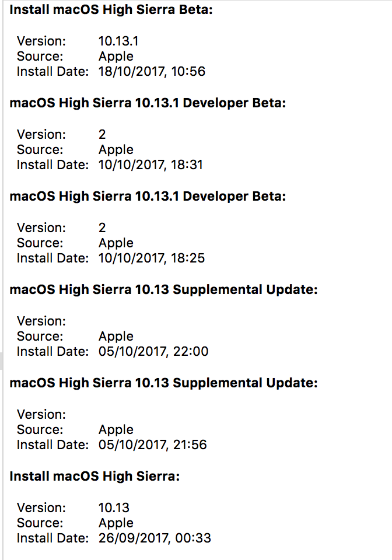This screenshot has height=560, width=392.
Task: Select first 10.13 Supplemental Update heading
Action: pyautogui.click(x=163, y=289)
